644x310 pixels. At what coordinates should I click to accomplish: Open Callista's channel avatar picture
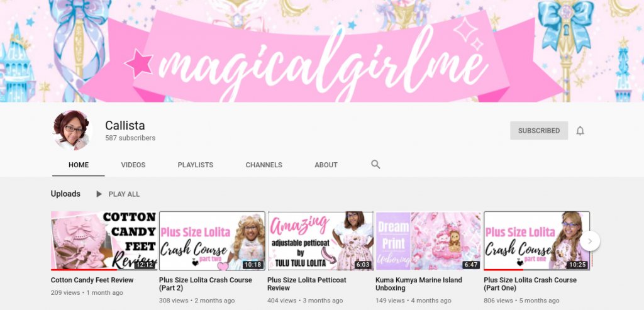pyautogui.click(x=72, y=130)
